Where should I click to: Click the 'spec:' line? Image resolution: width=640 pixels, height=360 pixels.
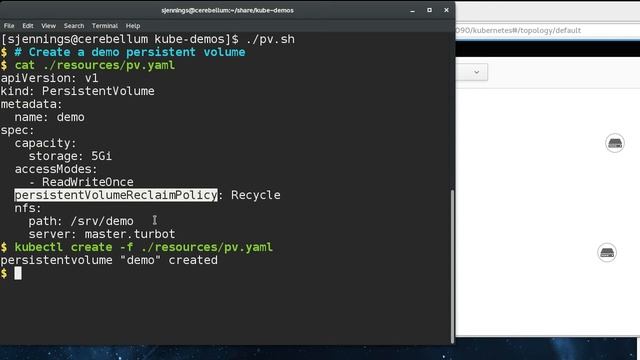point(18,130)
